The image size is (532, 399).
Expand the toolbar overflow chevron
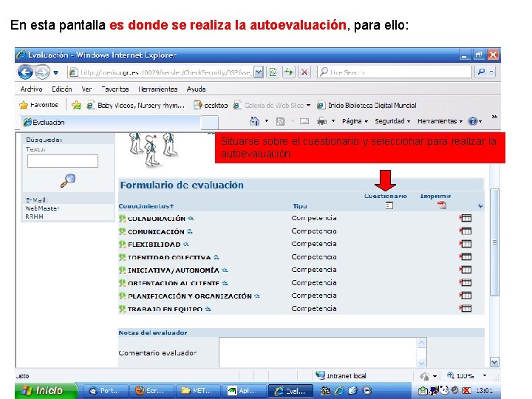pos(494,117)
